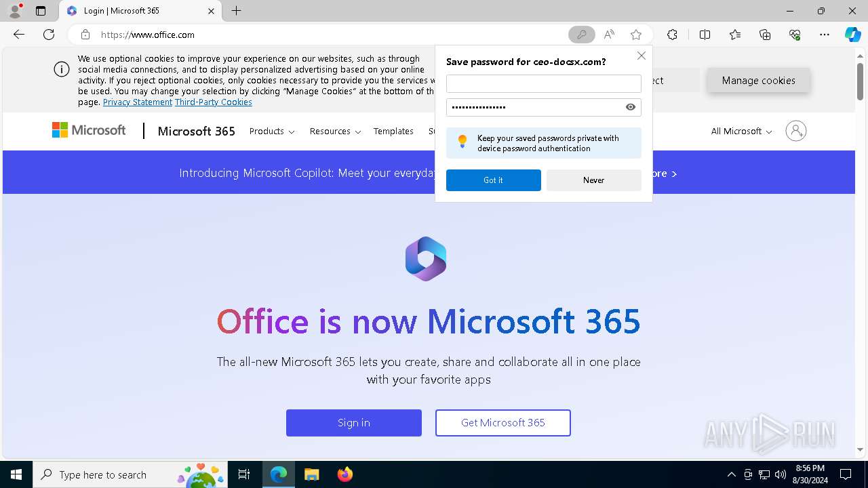Click the taskbar search box
The width and height of the screenshot is (868, 488).
pyautogui.click(x=130, y=474)
